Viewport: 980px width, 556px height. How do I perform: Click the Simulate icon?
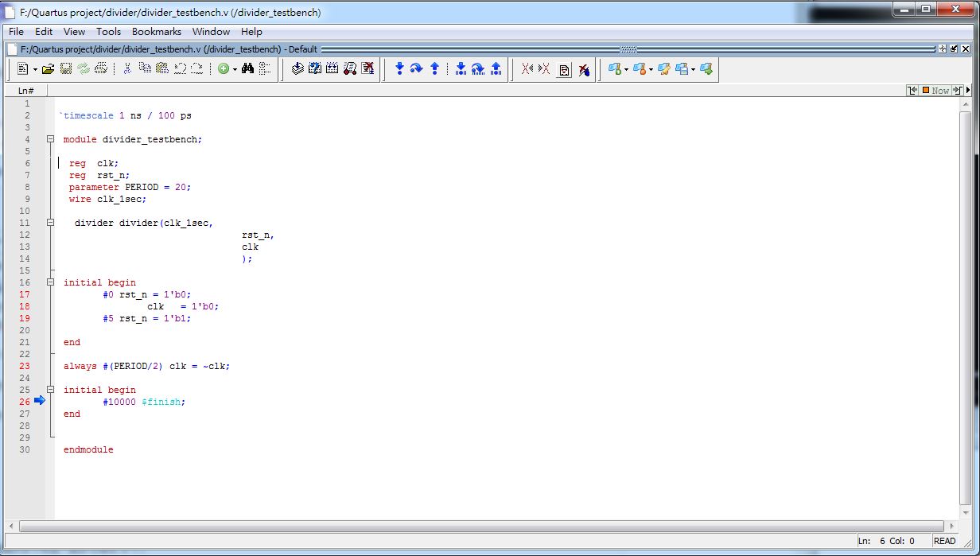point(332,69)
